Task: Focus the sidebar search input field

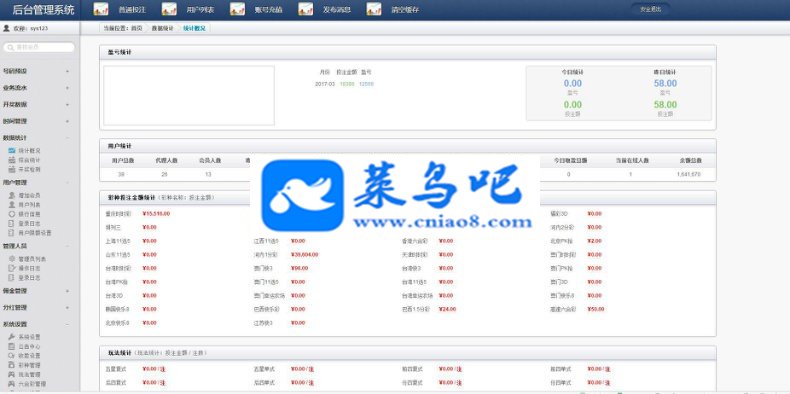Action: (39, 47)
